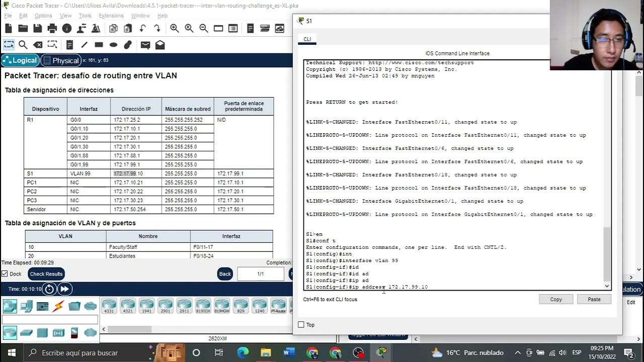
Task: Open the Options menu
Action: 43,16
